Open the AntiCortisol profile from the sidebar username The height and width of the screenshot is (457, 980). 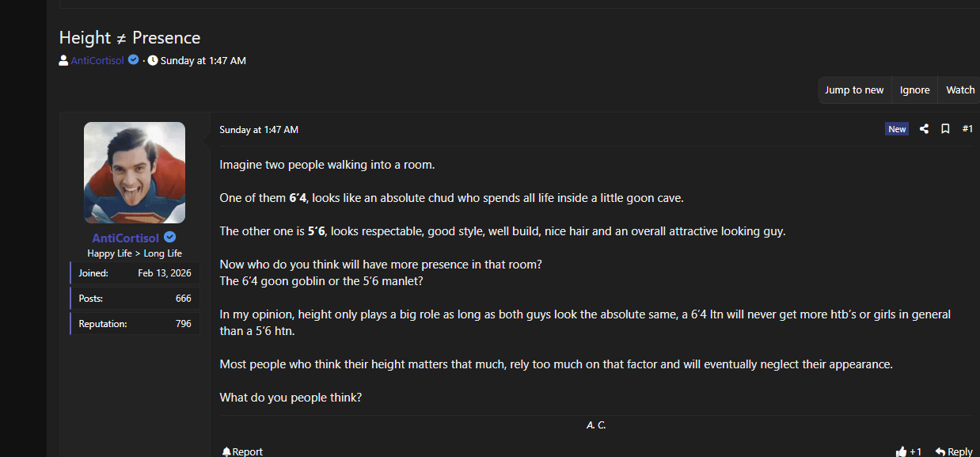tap(125, 238)
